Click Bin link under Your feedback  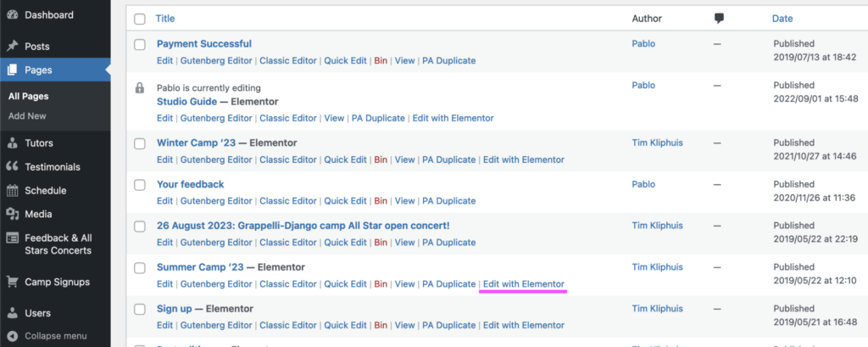[381, 201]
